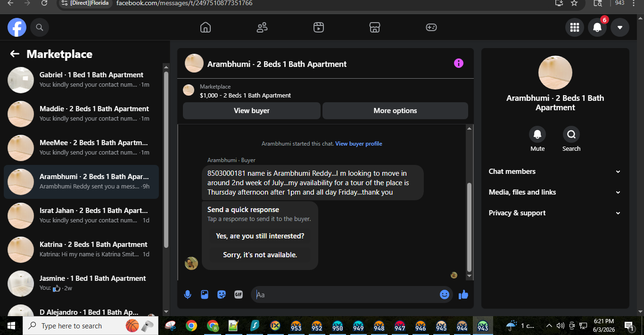Click the View buyer button
This screenshot has width=644, height=335.
(x=252, y=111)
